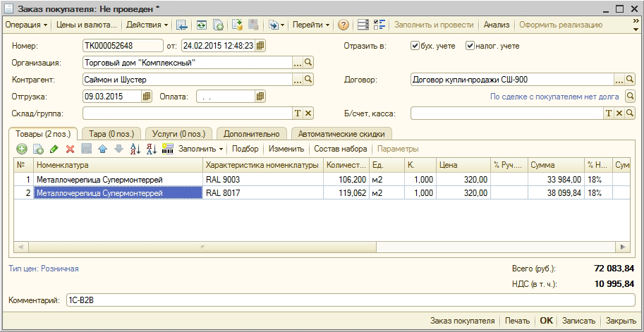Click the Заказ покупателя button at bottom
The image size is (644, 332).
pyautogui.click(x=462, y=321)
